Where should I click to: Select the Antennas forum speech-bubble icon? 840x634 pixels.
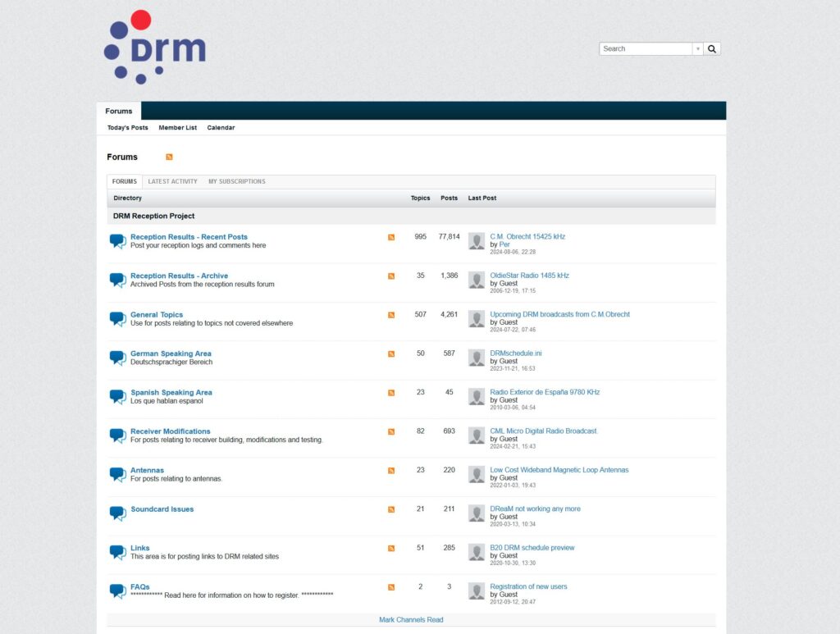(117, 474)
